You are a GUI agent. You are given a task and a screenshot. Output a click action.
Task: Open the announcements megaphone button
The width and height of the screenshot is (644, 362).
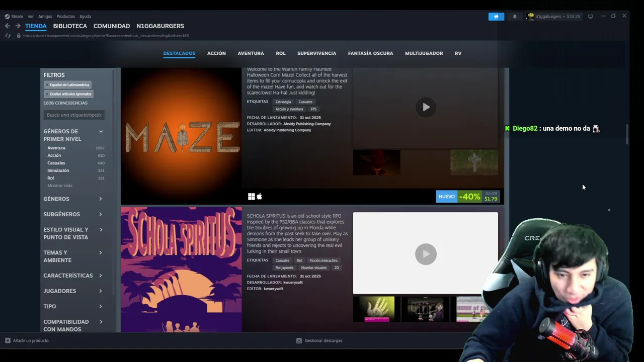click(496, 17)
